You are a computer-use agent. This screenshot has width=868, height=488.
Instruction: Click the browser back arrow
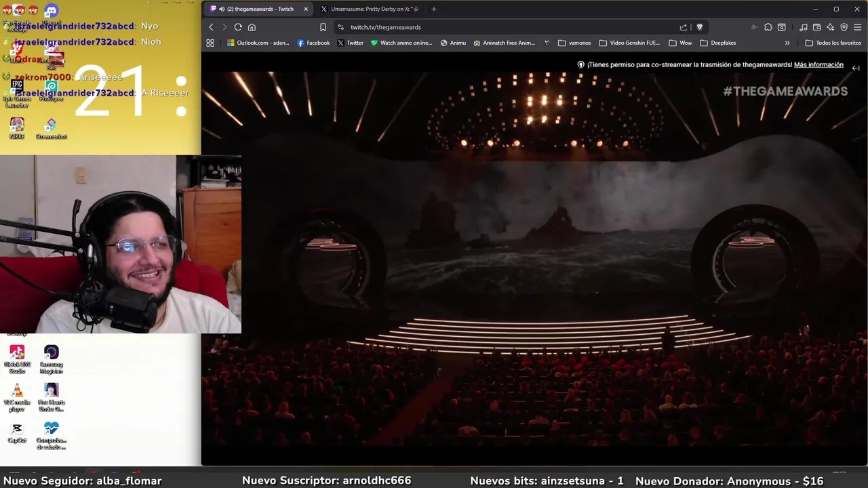pos(211,27)
